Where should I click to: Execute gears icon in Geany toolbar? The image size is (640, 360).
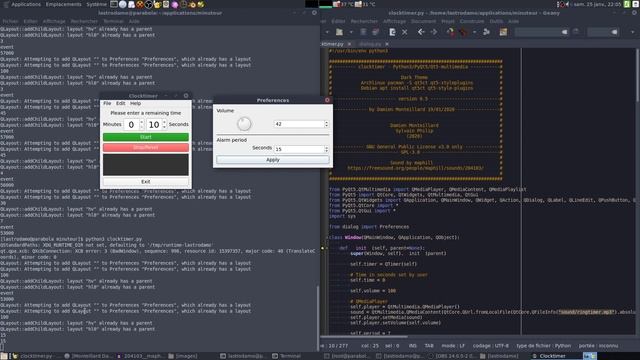487,32
